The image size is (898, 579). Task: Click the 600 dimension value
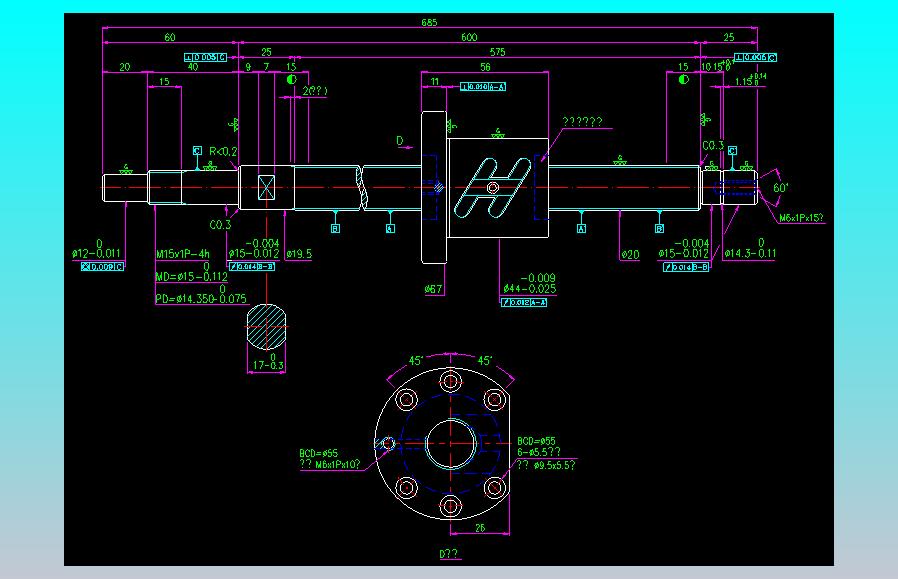(469, 37)
